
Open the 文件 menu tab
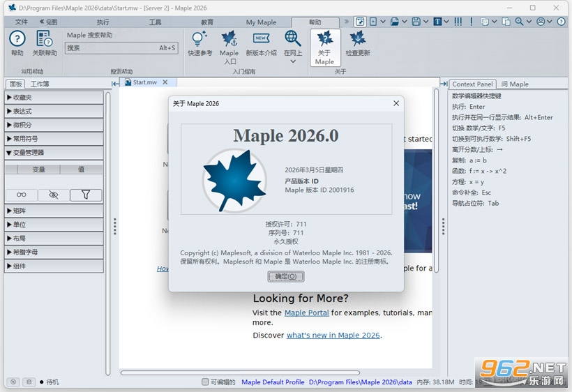tap(21, 22)
